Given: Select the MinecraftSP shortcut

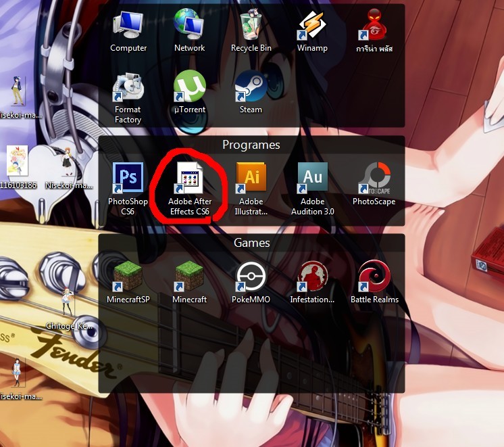Looking at the screenshot, I should tap(128, 283).
